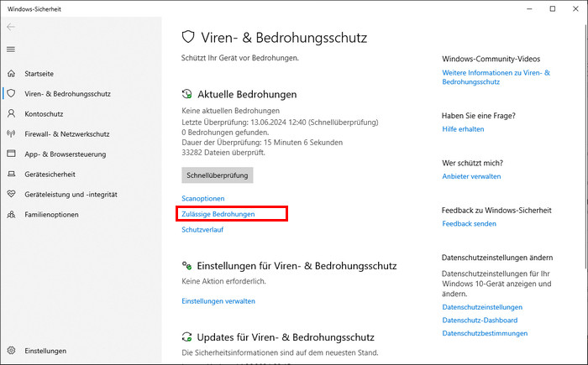This screenshot has width=588, height=365.
Task: Open Zulässige Bedrohungen link
Action: (x=218, y=214)
